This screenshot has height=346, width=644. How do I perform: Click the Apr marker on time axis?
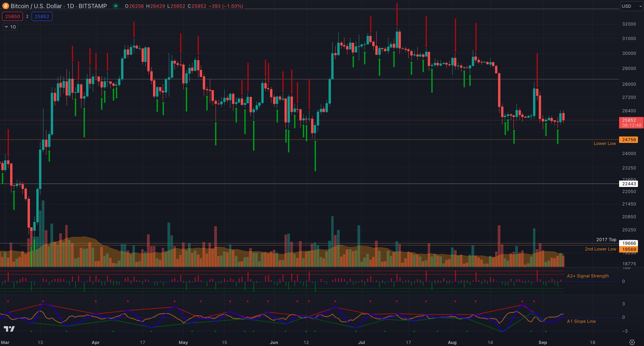tap(96, 342)
